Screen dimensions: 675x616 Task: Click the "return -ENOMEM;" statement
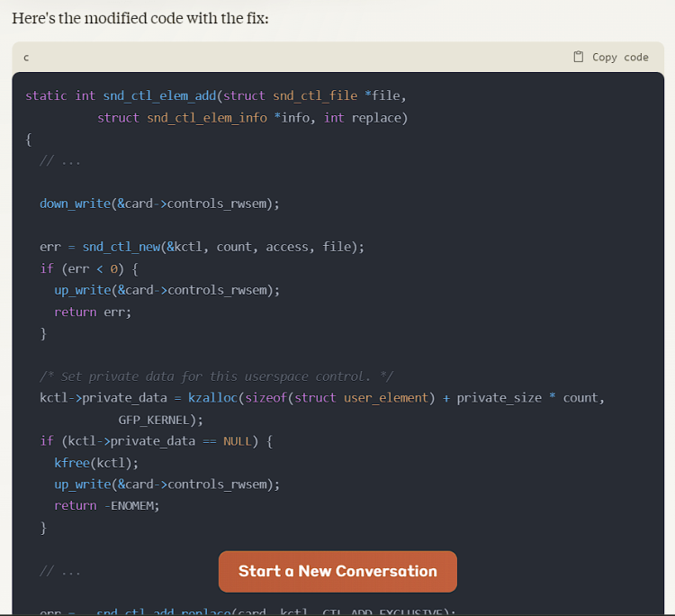[x=106, y=505]
